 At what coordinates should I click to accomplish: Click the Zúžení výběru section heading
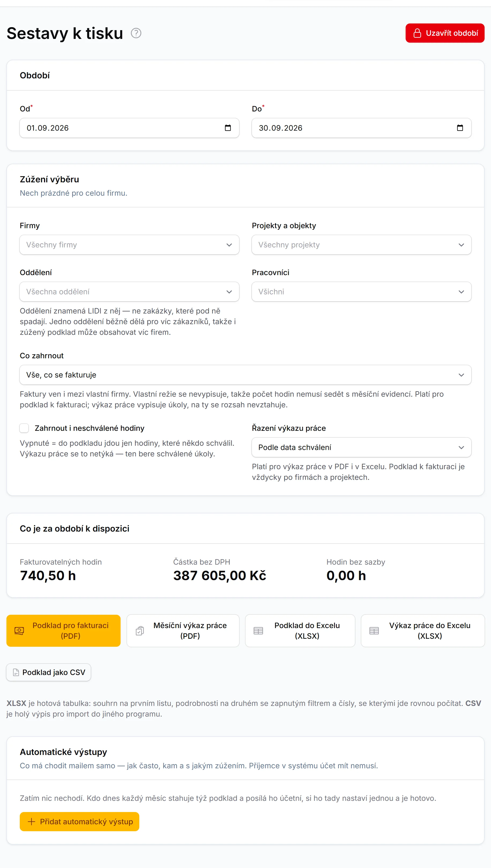point(49,179)
